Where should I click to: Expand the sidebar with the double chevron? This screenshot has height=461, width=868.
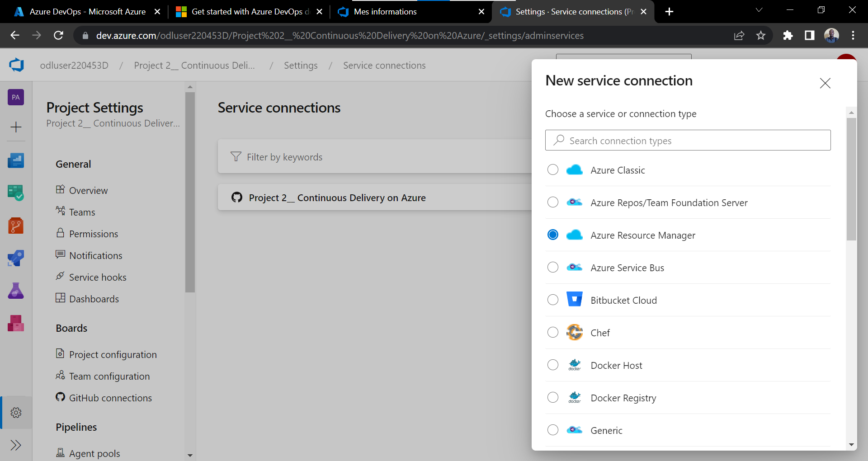click(x=16, y=445)
